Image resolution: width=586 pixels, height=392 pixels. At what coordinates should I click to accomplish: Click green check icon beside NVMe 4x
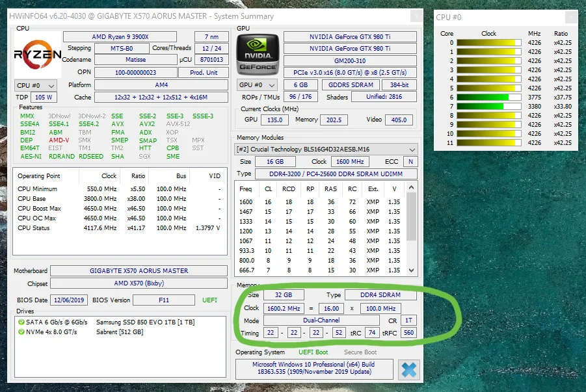coord(21,332)
